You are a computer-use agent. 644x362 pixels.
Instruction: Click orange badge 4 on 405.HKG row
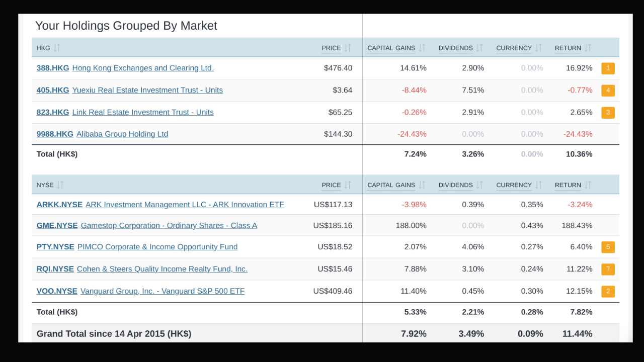[608, 90]
